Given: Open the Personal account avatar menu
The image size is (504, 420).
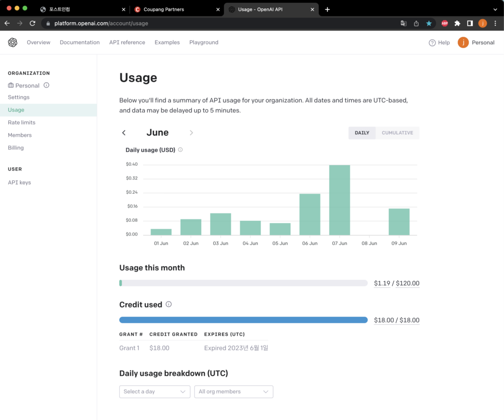Looking at the screenshot, I should click(463, 43).
